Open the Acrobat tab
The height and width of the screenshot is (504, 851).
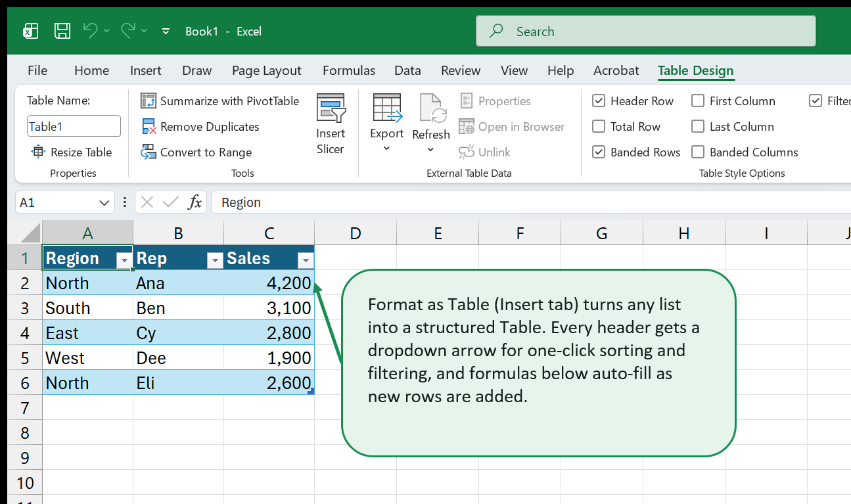[x=616, y=70]
